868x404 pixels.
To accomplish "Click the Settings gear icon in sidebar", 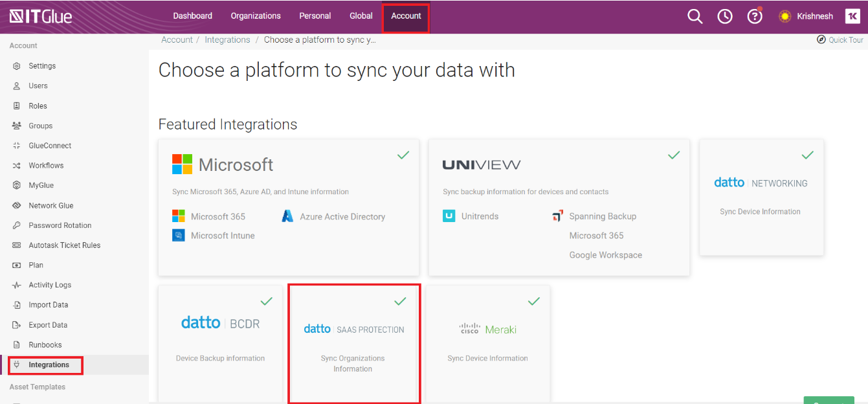I will (x=17, y=66).
